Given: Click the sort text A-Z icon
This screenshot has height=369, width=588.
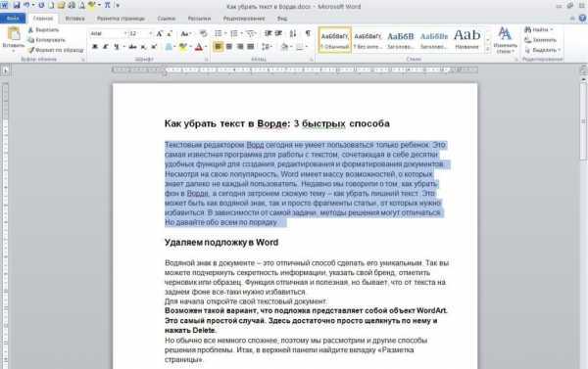Looking at the screenshot, I should pyautogui.click(x=293, y=33).
